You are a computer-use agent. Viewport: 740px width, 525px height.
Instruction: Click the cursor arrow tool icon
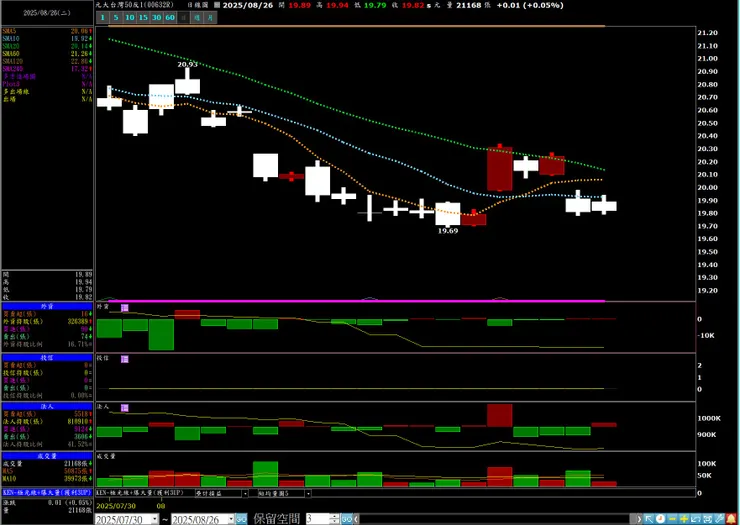point(649,519)
